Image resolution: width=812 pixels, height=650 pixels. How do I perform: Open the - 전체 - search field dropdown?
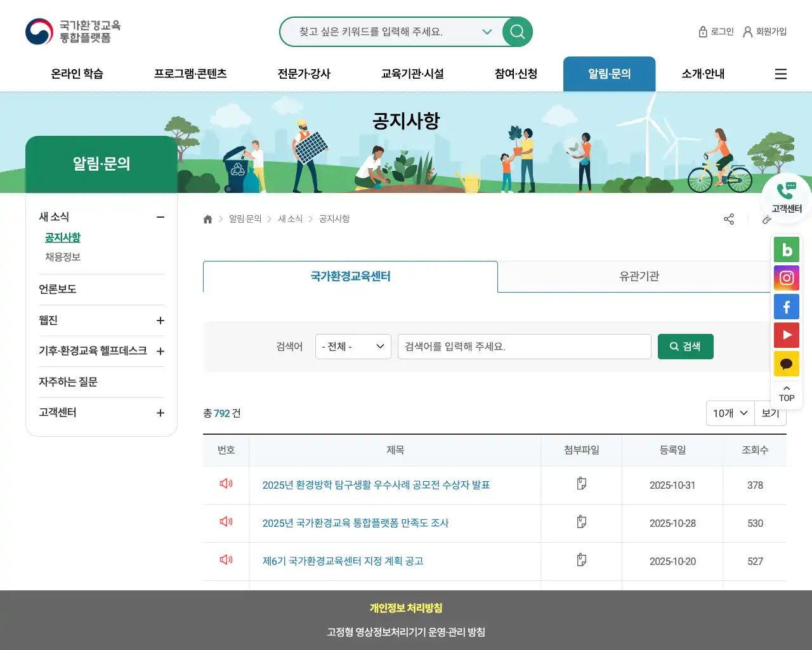pyautogui.click(x=353, y=347)
